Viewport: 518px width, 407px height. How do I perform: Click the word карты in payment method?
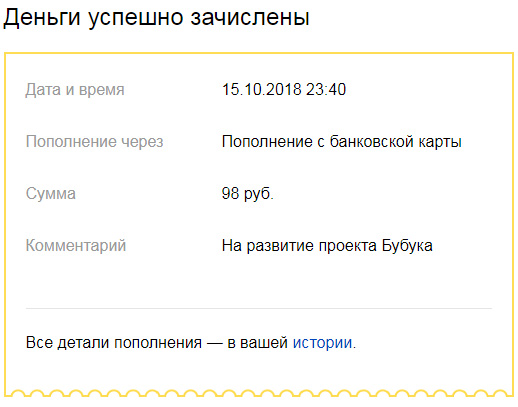(x=440, y=142)
